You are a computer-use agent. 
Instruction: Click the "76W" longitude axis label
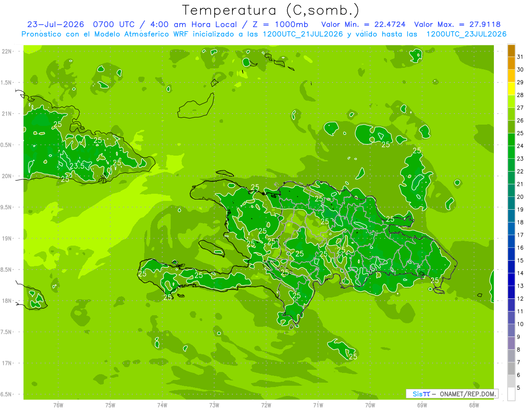pos(58,405)
